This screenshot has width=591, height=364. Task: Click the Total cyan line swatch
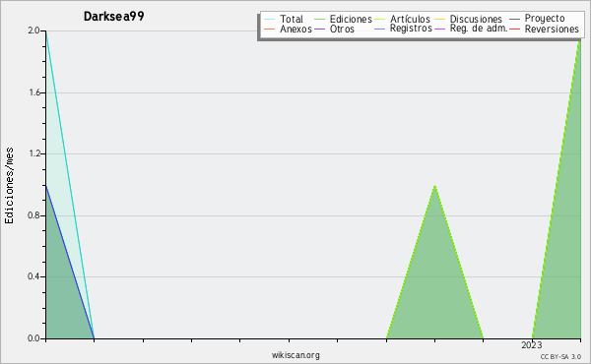coord(270,20)
